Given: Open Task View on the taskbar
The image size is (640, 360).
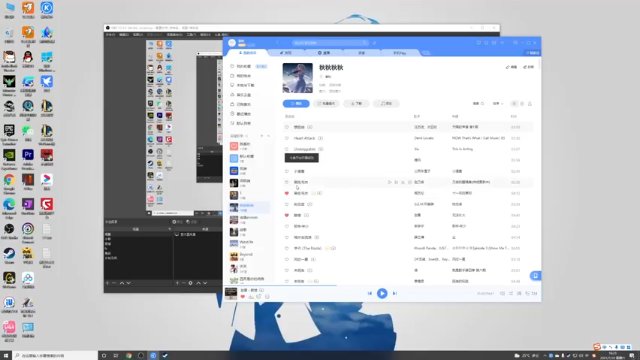Looking at the screenshot, I should pos(116,356).
